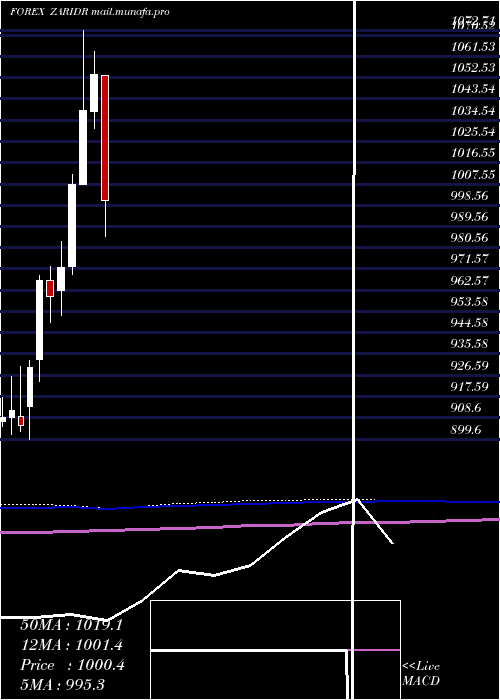Click the 50MA : 1019.1 reading
Viewport: 500px width, 700px height.
point(71,625)
